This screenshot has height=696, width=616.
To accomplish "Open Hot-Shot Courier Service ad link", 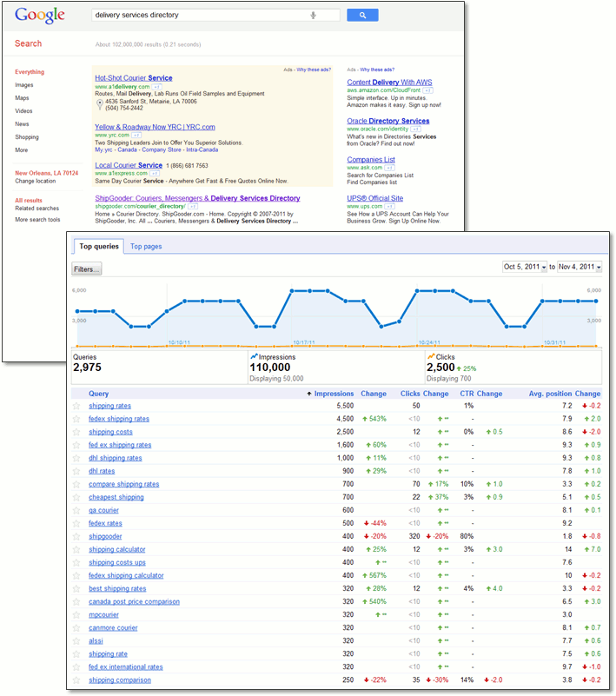I will pos(134,78).
